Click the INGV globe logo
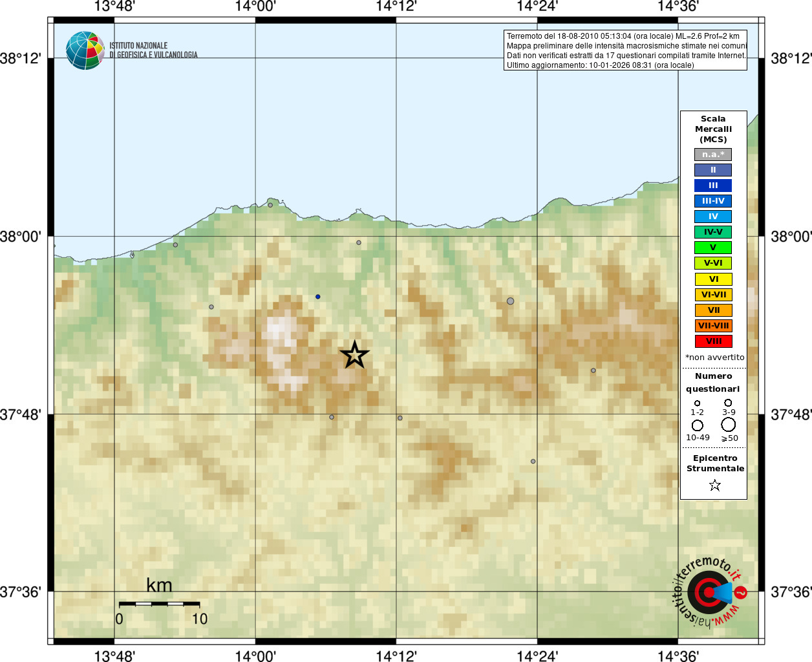Screen dimensions: 812x662 85,50
